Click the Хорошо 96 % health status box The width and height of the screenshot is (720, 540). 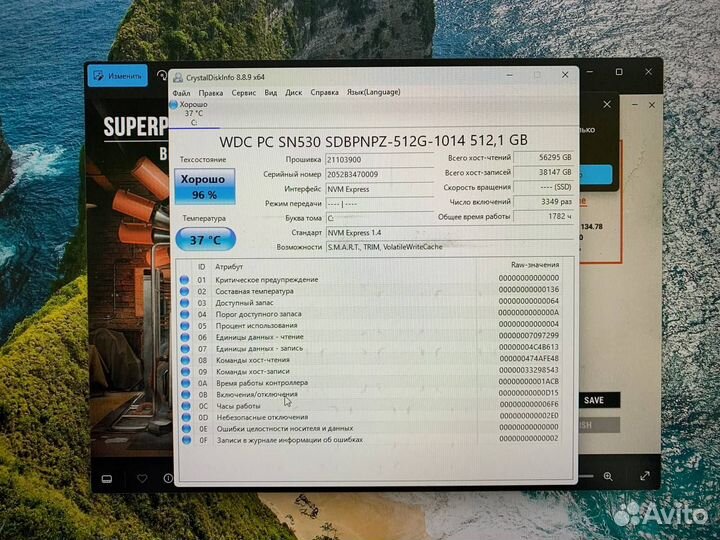(x=204, y=186)
